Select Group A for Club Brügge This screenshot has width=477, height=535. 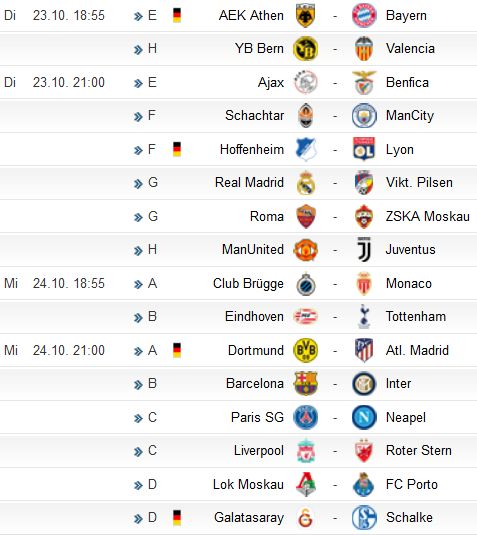(153, 283)
